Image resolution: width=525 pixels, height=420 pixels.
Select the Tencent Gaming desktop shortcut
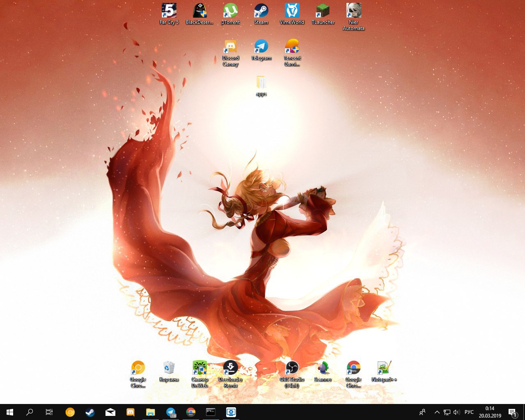point(292,53)
